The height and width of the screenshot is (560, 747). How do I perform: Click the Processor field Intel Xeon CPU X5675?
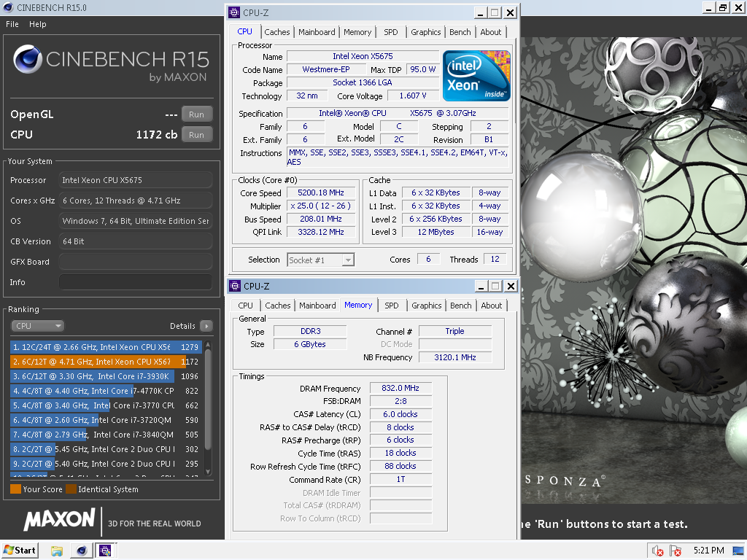click(136, 180)
